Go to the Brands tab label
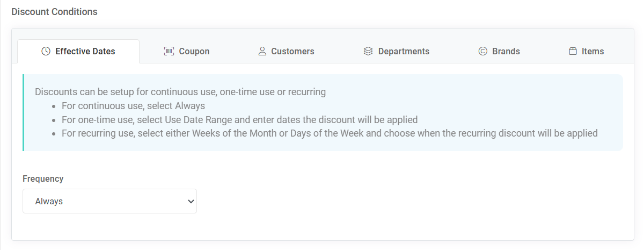644x250 pixels. click(x=506, y=52)
